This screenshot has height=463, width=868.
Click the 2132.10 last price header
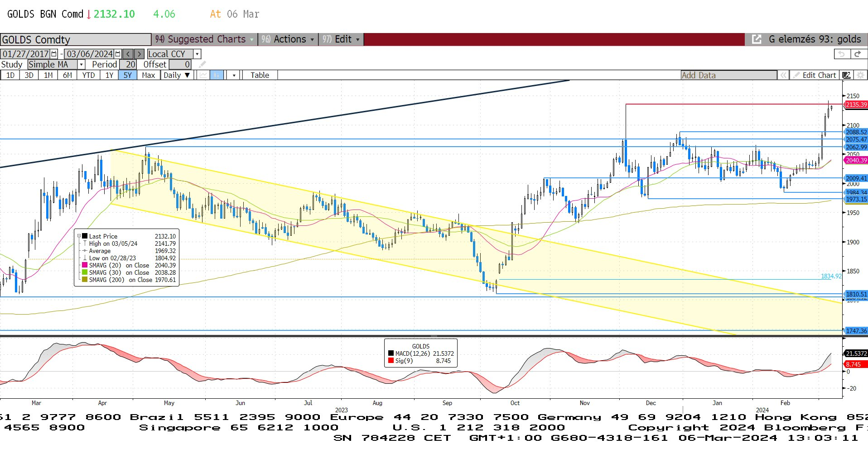coord(114,14)
